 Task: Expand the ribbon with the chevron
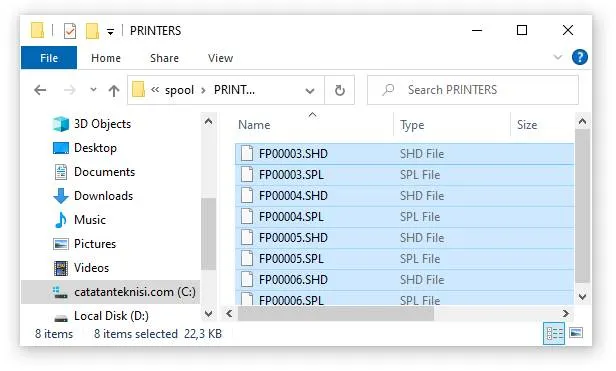click(557, 57)
